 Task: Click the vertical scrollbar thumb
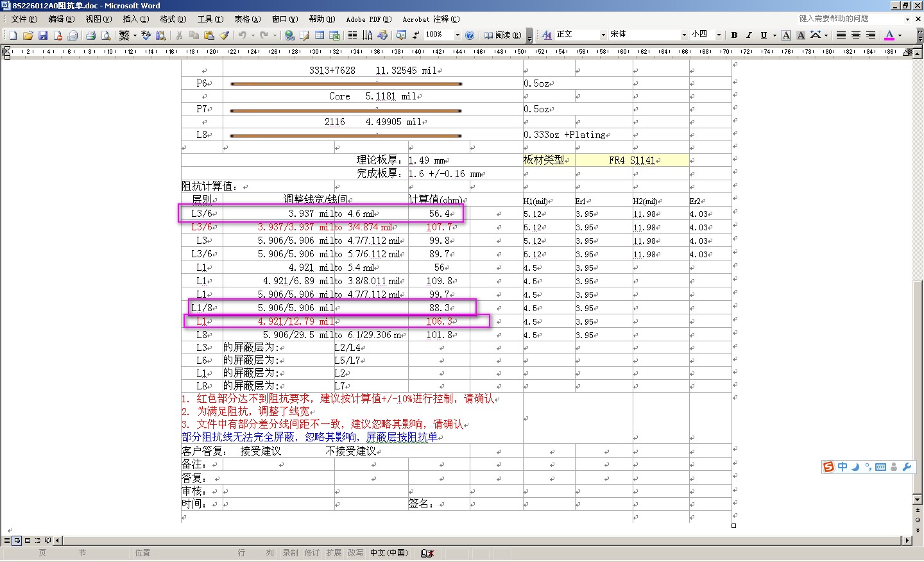(x=918, y=387)
